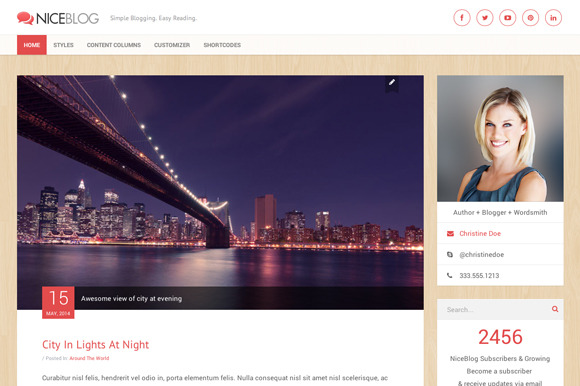Open the City In Lights At Night post
Viewport: 580px width, 386px height.
tap(95, 345)
